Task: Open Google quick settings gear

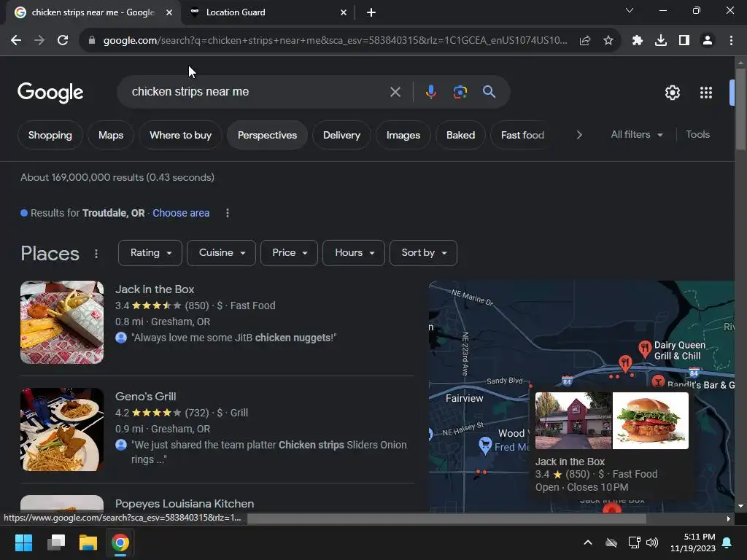Action: 672,93
